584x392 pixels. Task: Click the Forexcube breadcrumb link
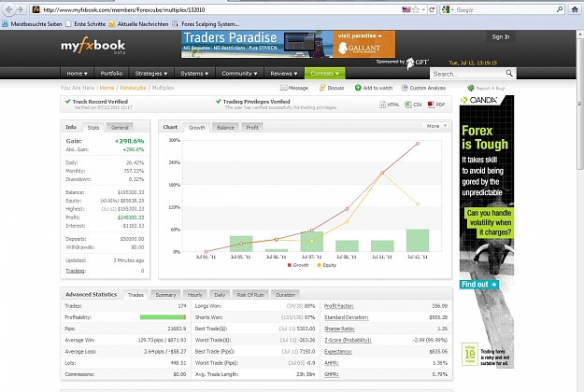(133, 88)
